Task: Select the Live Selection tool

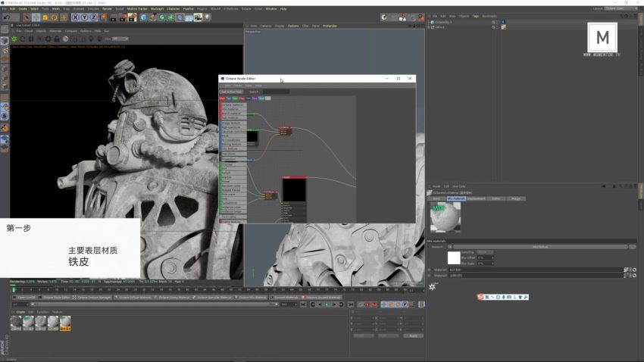Action: [27, 17]
